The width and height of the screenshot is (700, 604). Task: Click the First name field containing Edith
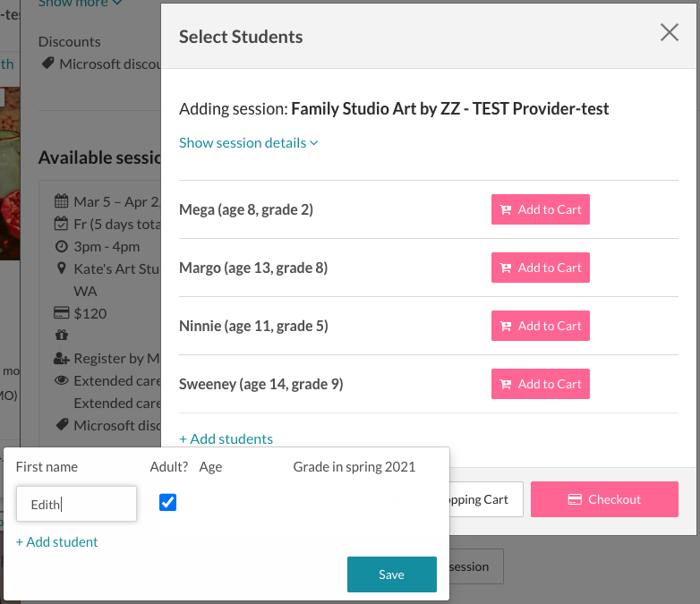tap(76, 504)
